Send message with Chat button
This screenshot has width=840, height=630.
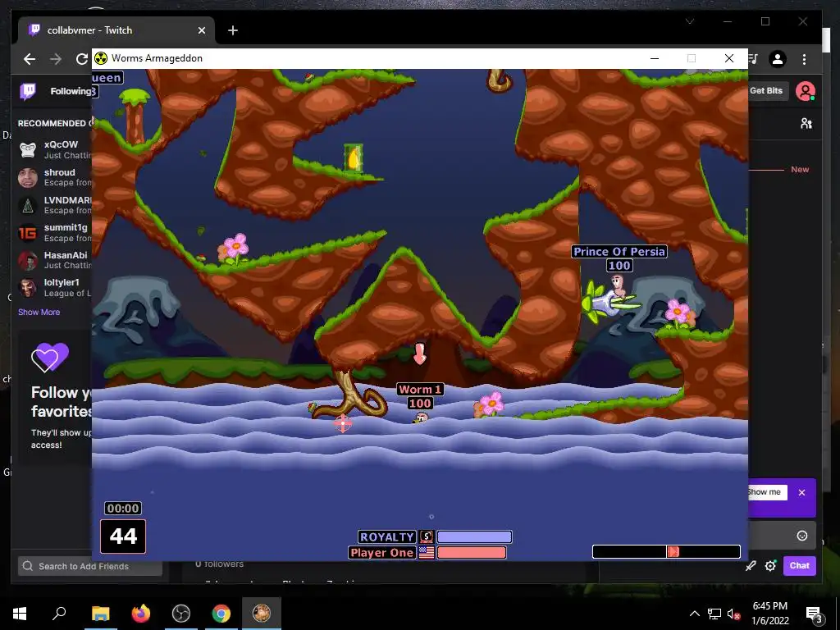[799, 566]
